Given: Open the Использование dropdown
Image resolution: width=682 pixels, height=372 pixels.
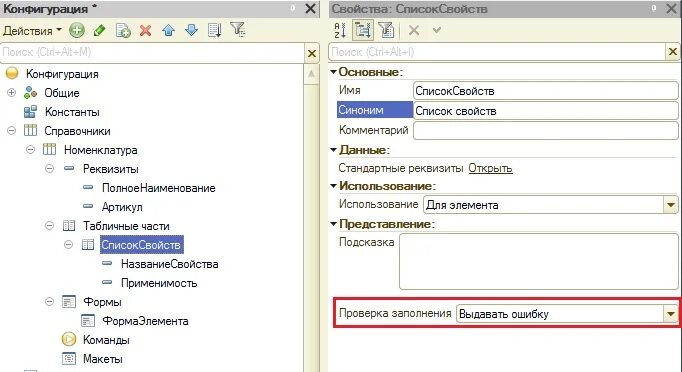Looking at the screenshot, I should tap(670, 205).
